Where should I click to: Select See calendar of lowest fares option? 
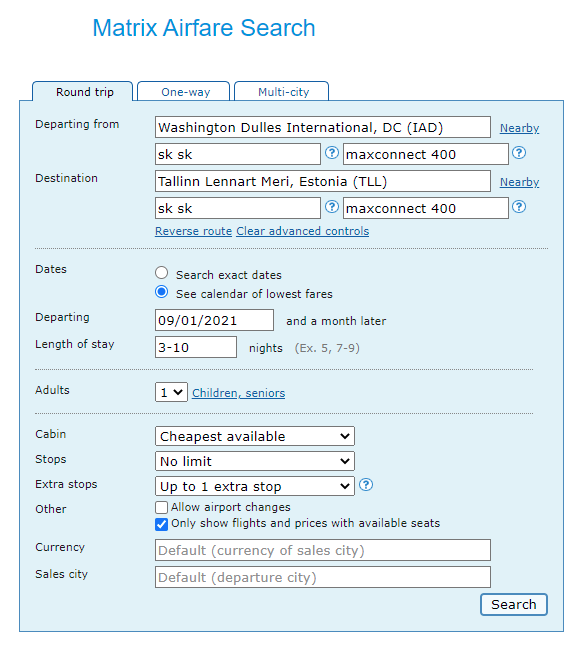pos(161,292)
